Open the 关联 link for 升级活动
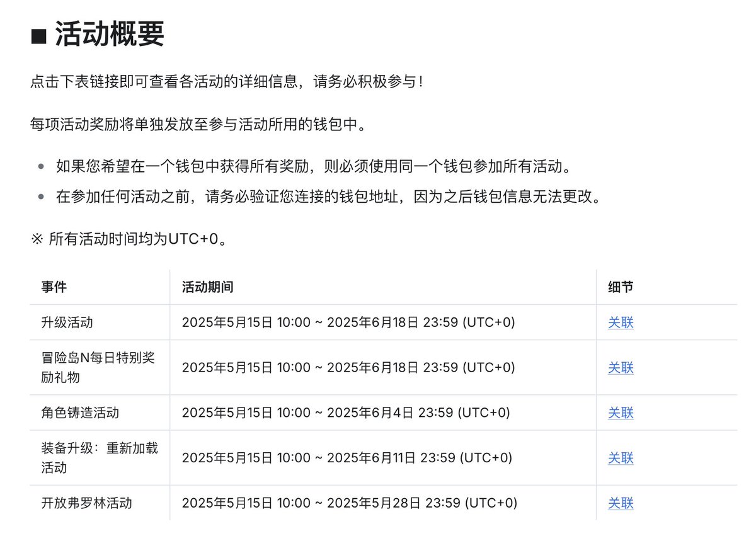Viewport: 756px width, 541px height. click(x=621, y=322)
